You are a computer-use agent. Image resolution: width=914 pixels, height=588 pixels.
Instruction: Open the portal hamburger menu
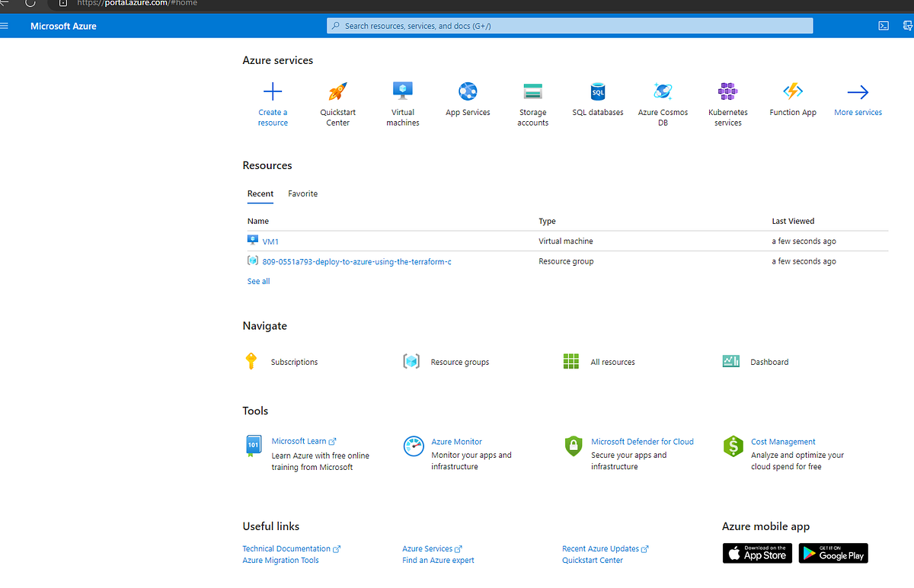click(x=5, y=25)
